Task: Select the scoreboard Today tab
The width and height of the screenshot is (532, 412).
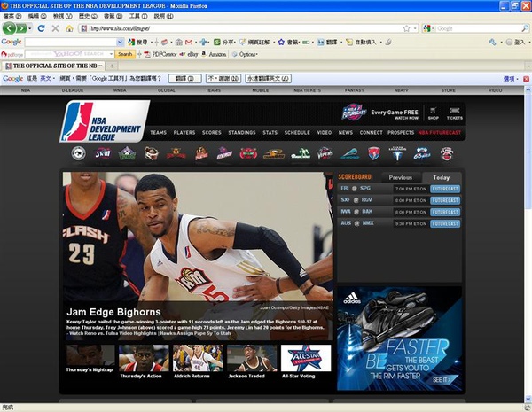Action: [441, 178]
